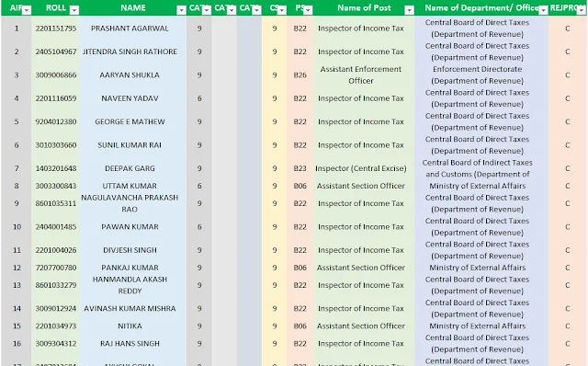The height and width of the screenshot is (366, 588).
Task: Click roll number 9204012380
Action: (x=56, y=121)
